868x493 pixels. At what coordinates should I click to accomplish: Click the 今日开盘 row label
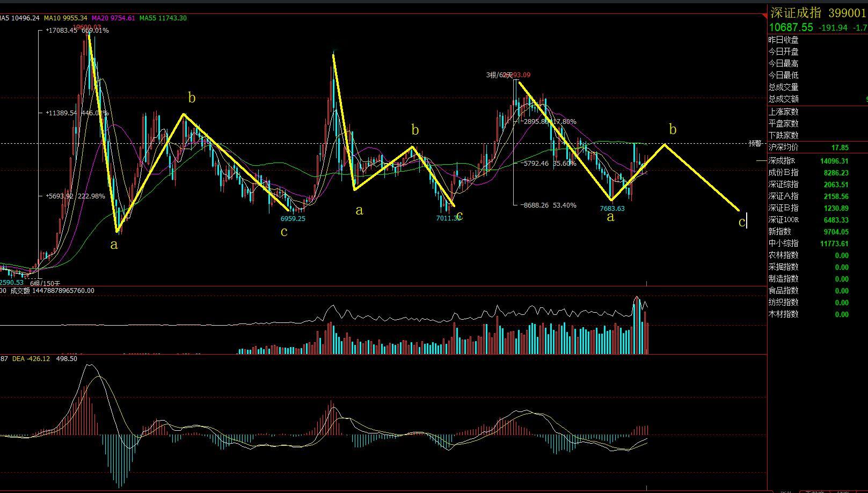[x=784, y=52]
